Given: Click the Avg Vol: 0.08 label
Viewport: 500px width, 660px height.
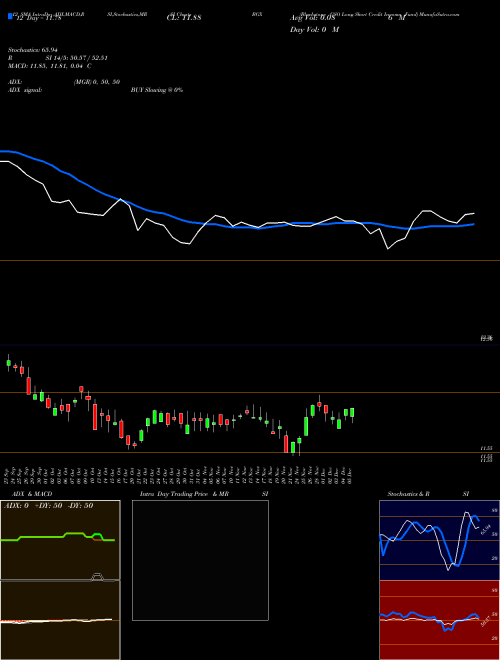Looking at the screenshot, I should pyautogui.click(x=312, y=18).
